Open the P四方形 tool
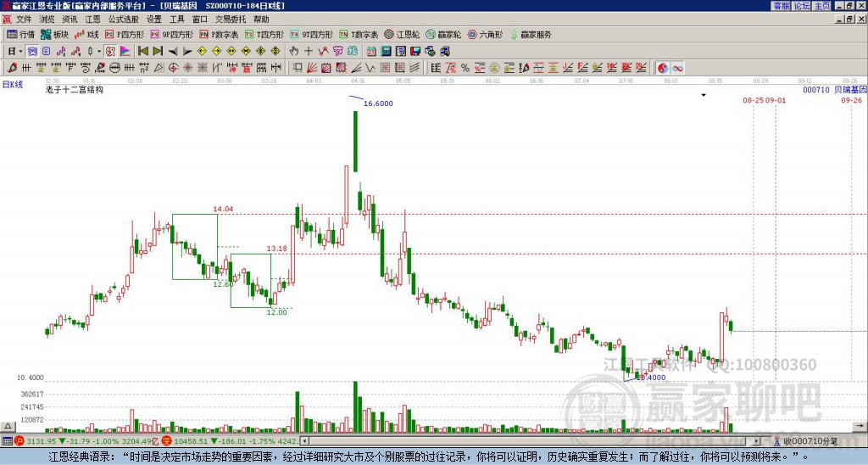The height and width of the screenshot is (465, 868). (125, 34)
